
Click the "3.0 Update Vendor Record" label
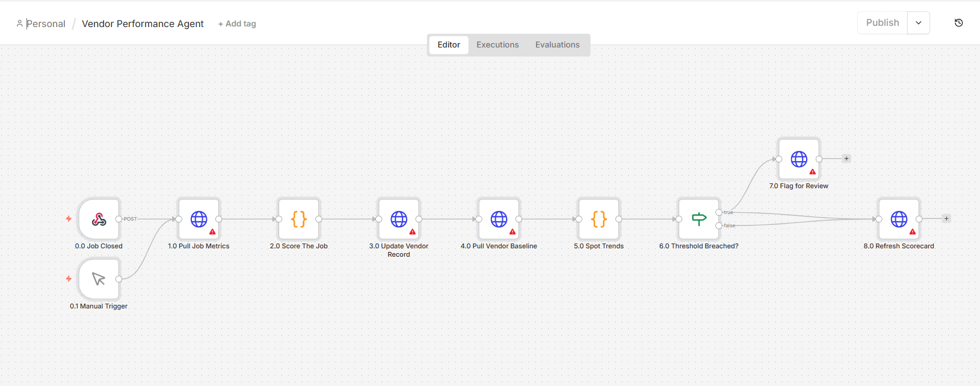[399, 250]
